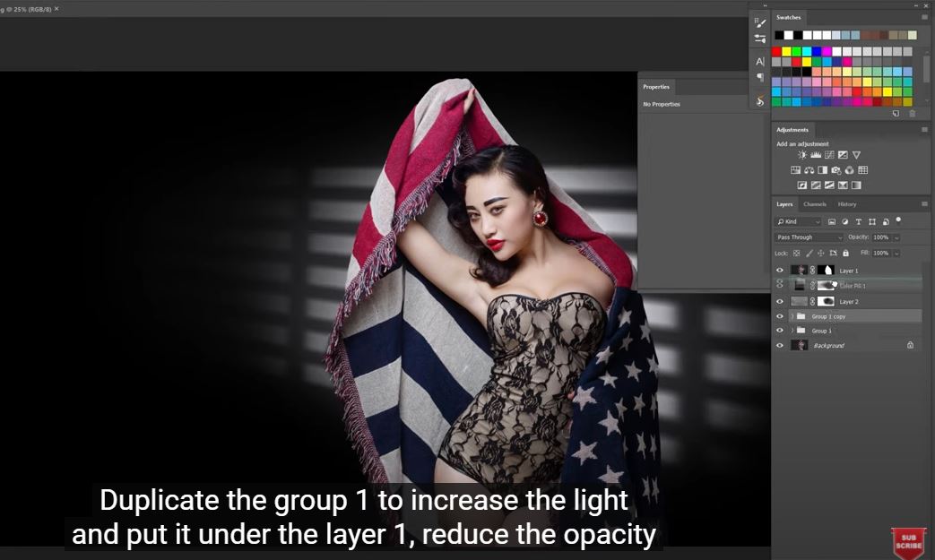Open the Layers panel menu
Viewport: 935px width, 560px height.
[x=924, y=203]
